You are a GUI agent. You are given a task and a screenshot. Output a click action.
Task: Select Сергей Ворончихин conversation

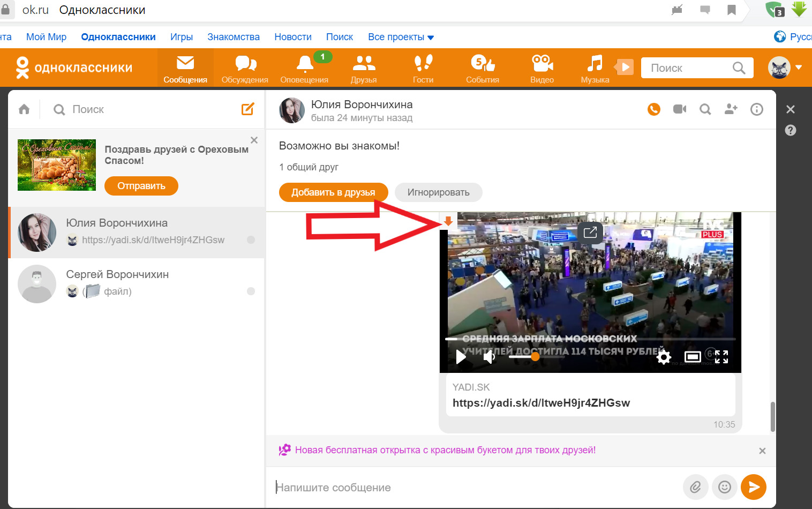click(137, 284)
